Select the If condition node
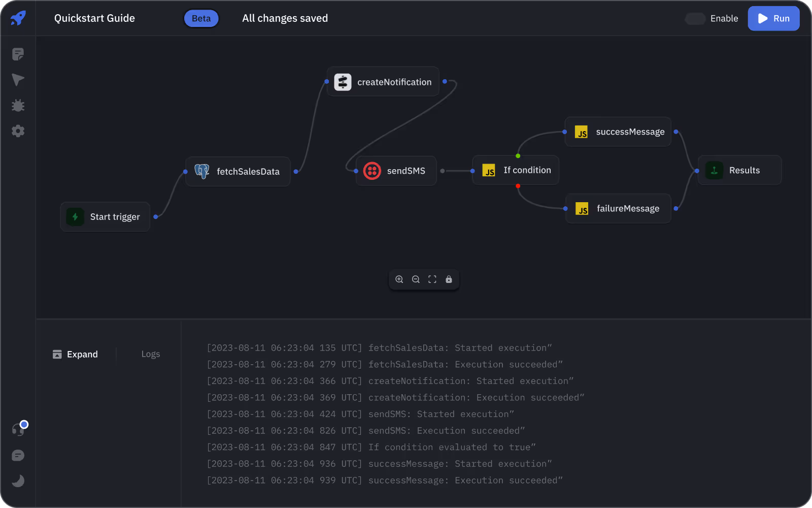The width and height of the screenshot is (812, 508). (516, 171)
